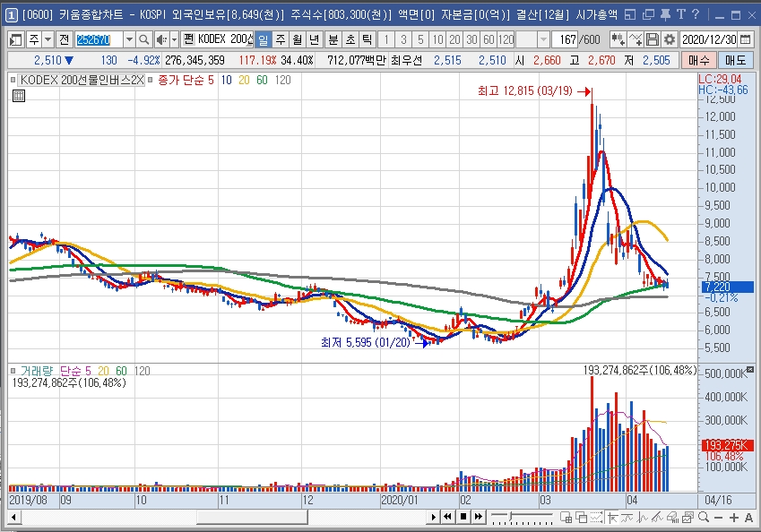Viewport: 761px width, 532px height.
Task: Click the 'T' icon in title bar
Action: [681, 14]
